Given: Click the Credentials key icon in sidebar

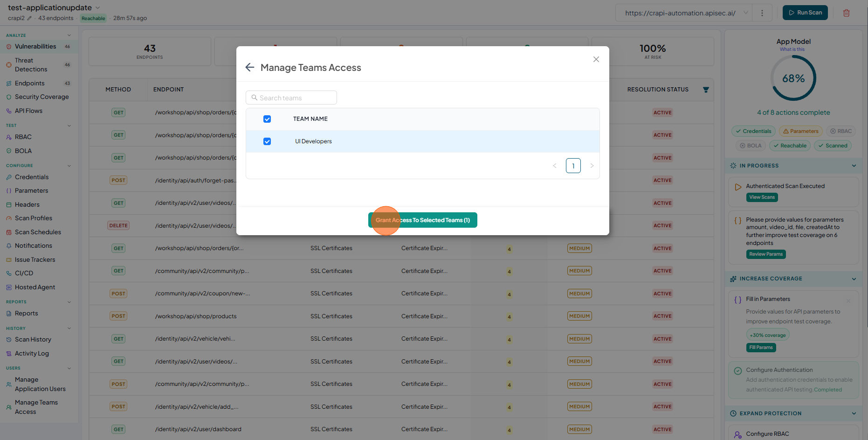Looking at the screenshot, I should 9,177.
